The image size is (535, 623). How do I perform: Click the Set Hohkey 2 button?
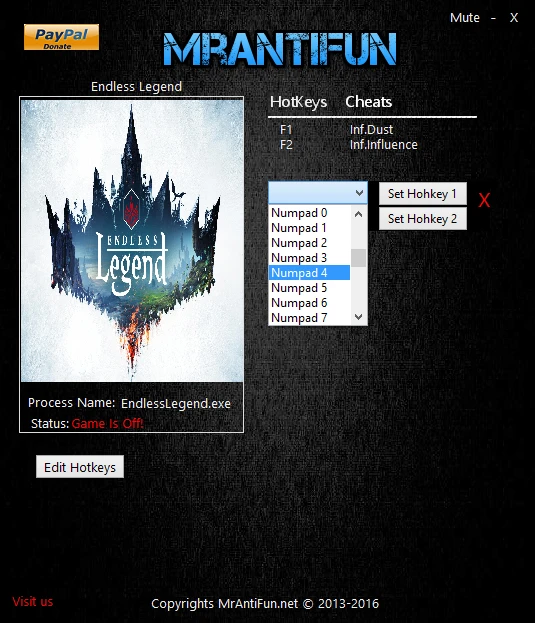[423, 219]
